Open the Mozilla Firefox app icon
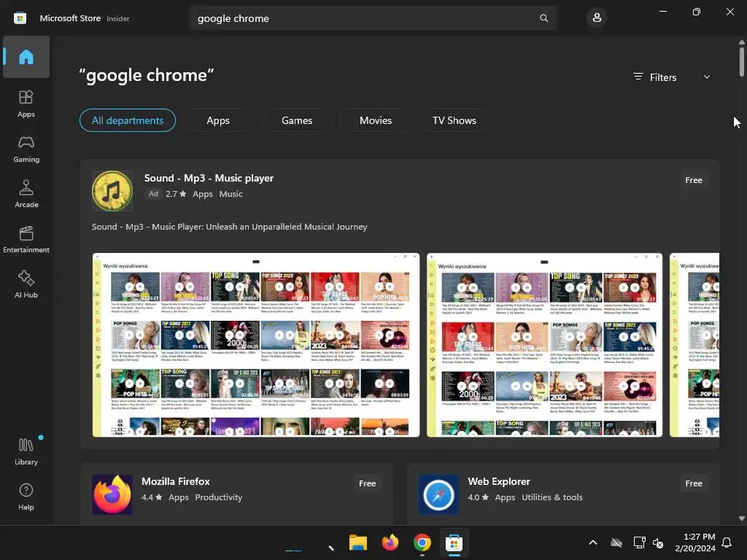 coord(112,494)
